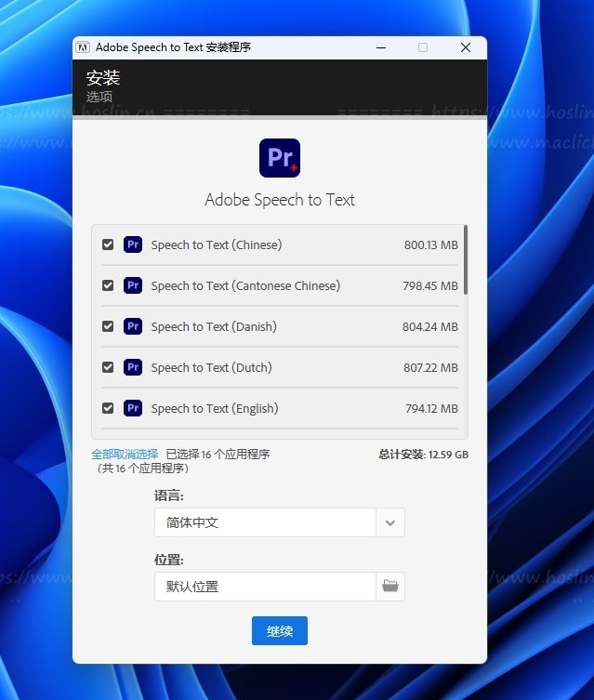Click the 798.45 MB size value
The image size is (594, 700).
pyautogui.click(x=430, y=285)
